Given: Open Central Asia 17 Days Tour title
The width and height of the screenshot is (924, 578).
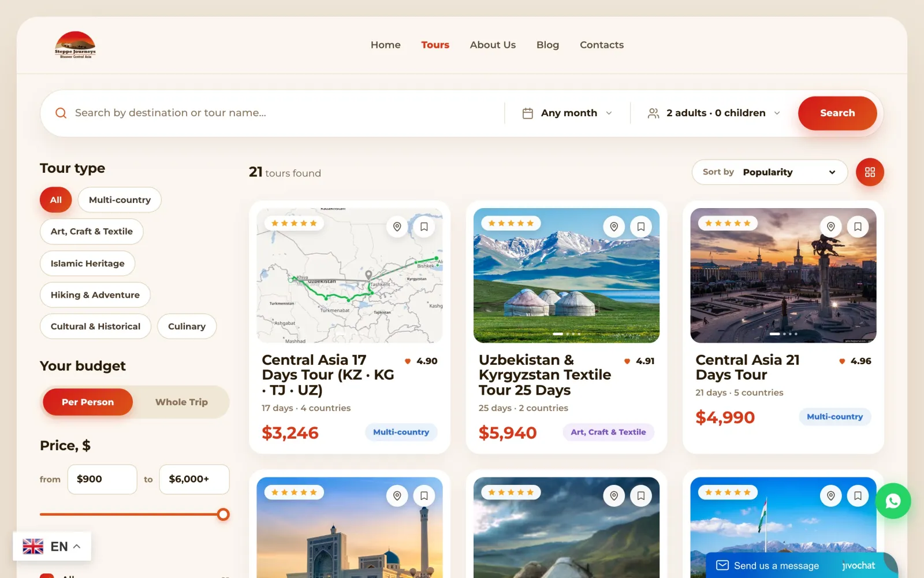Looking at the screenshot, I should pos(328,375).
